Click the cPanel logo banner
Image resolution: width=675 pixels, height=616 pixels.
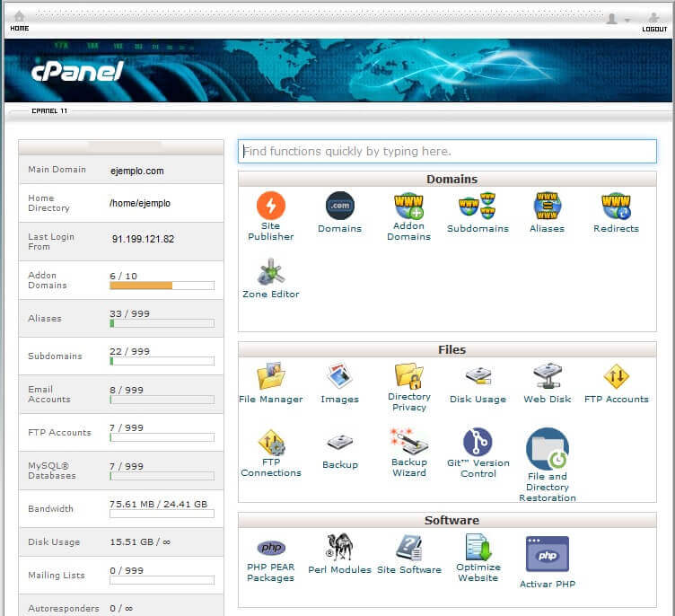pos(77,71)
